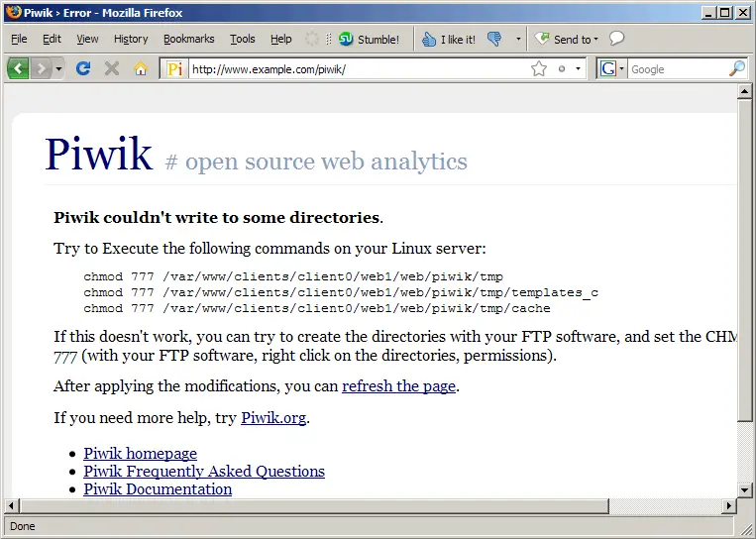Click the '# open source web analytics' tagline
756x539 pixels.
click(x=316, y=162)
